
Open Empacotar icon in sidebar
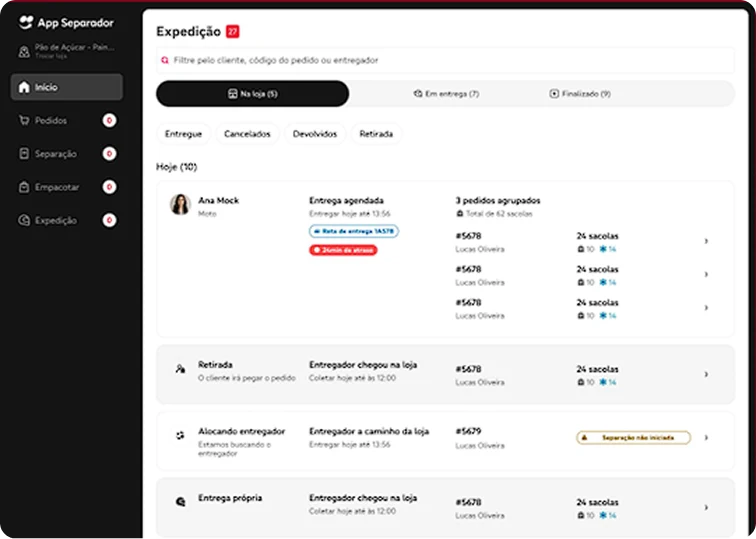pos(25,187)
